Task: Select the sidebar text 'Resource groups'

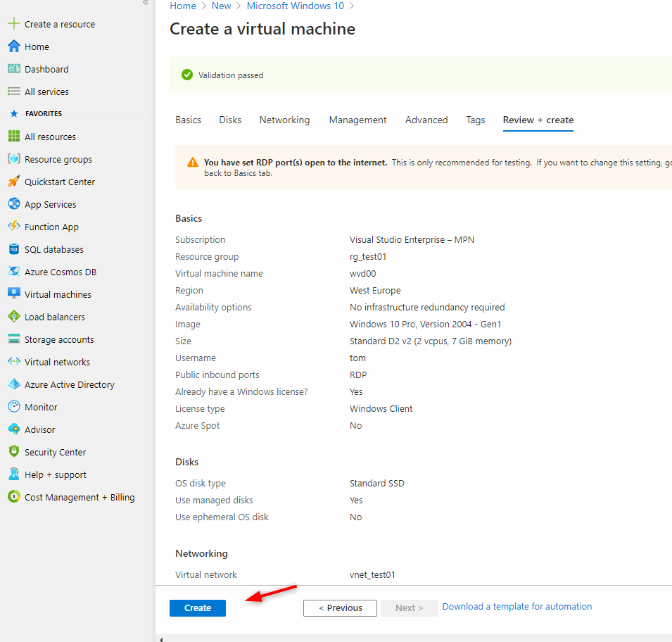Action: pyautogui.click(x=58, y=159)
